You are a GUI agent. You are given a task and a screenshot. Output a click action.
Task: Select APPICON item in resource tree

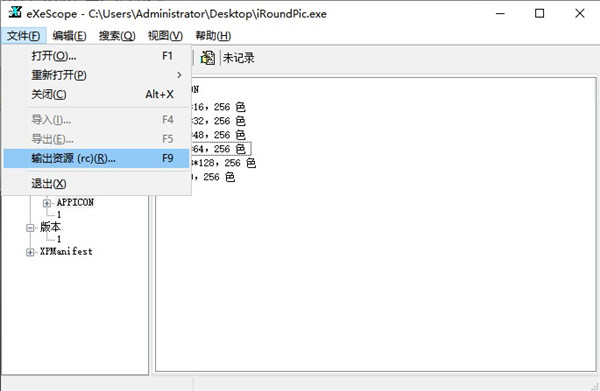[75, 202]
